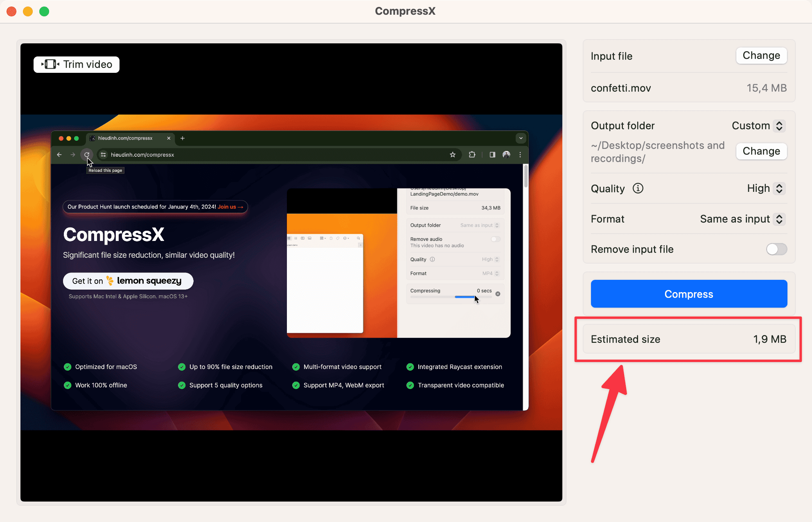Select the hieudinh.com/compressx browser tab
The width and height of the screenshot is (812, 522).
(x=125, y=138)
